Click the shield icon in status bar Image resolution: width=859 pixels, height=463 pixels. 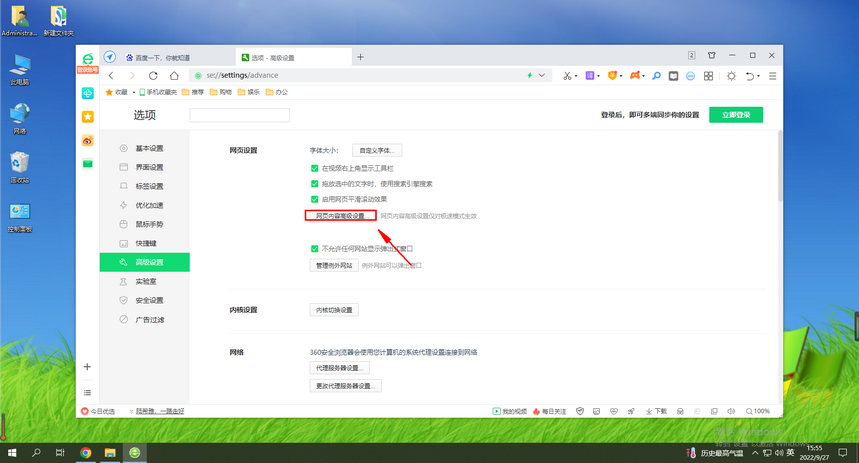coord(580,411)
